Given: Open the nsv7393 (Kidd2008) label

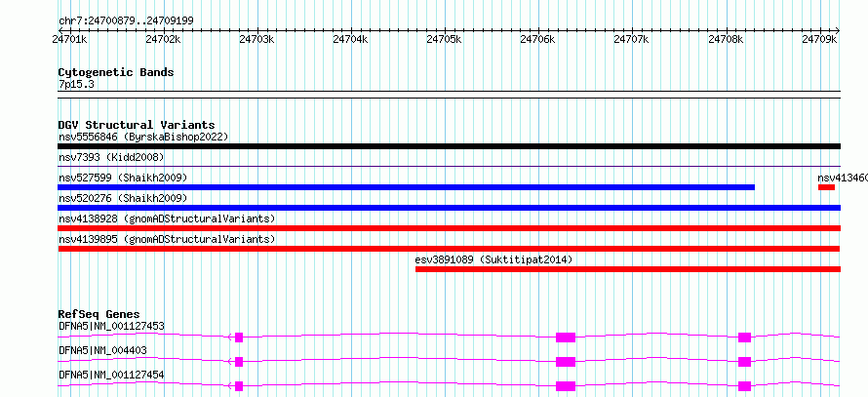Looking at the screenshot, I should [111, 157].
